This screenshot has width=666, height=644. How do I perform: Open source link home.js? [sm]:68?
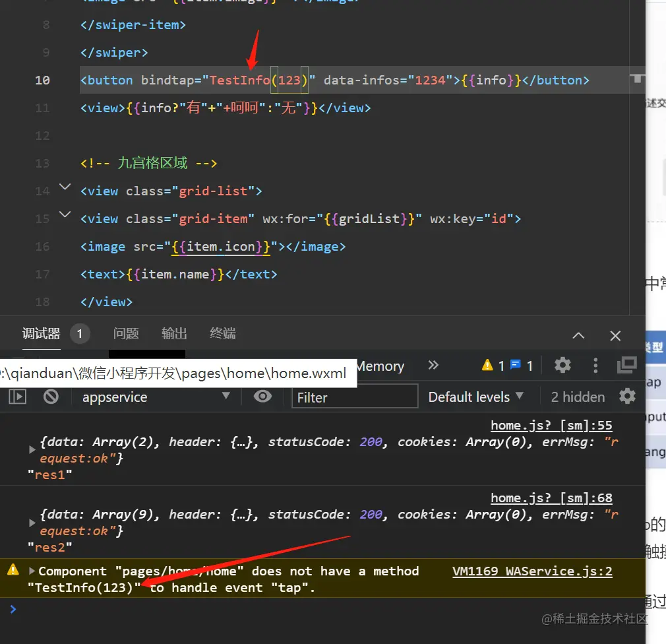[551, 498]
